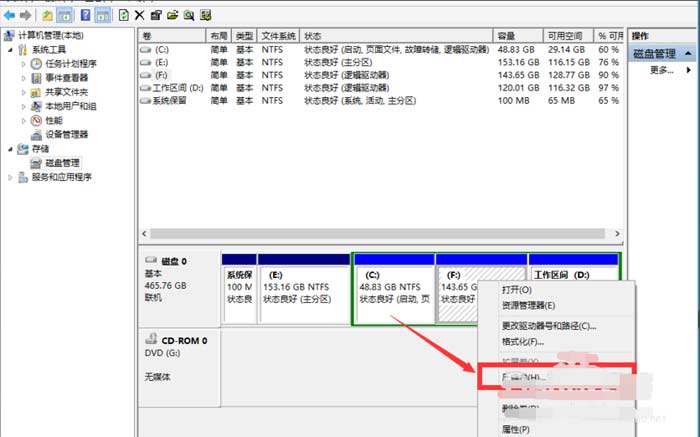Image resolution: width=700 pixels, height=437 pixels.
Task: Choose 资源管理器(E) from the context menu
Action: click(528, 306)
